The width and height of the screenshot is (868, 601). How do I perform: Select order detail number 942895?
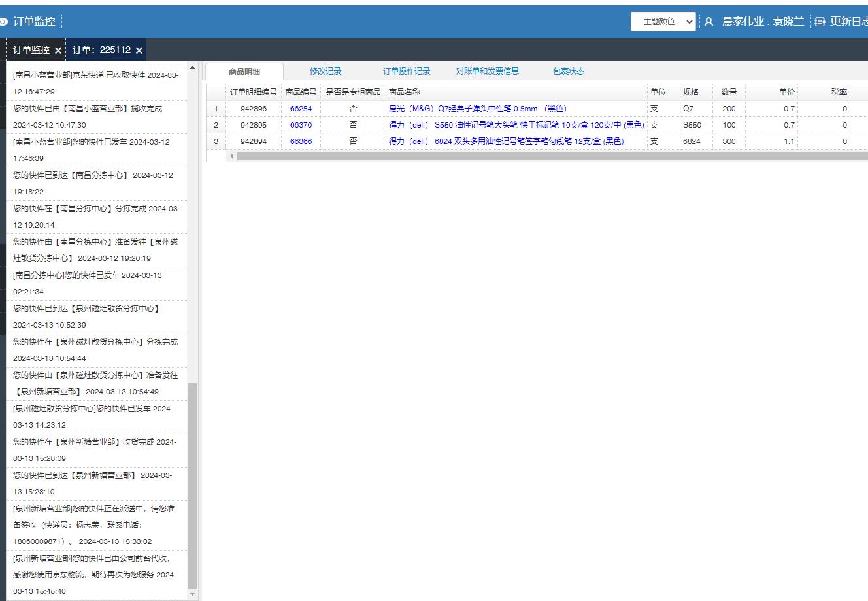254,125
